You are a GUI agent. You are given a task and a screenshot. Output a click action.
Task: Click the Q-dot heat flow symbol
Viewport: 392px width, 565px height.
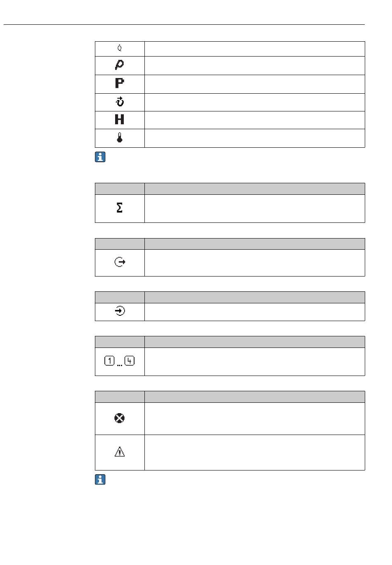[120, 48]
